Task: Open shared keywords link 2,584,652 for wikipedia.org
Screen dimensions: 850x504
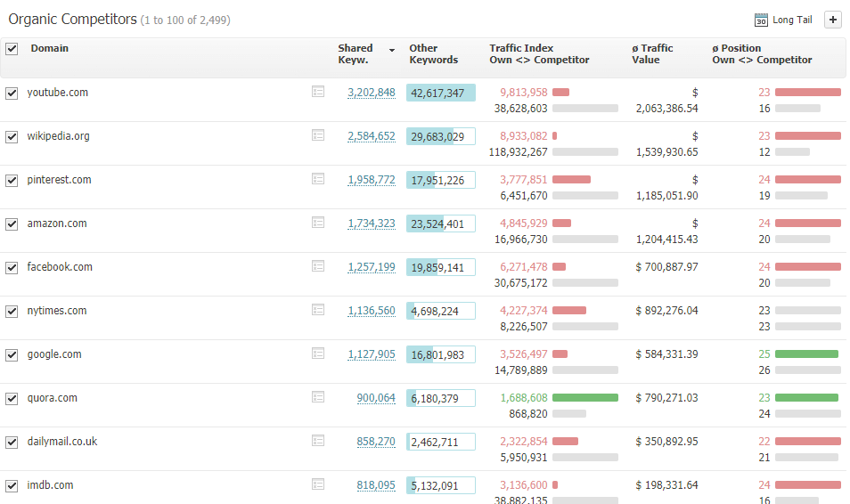Action: coord(372,136)
